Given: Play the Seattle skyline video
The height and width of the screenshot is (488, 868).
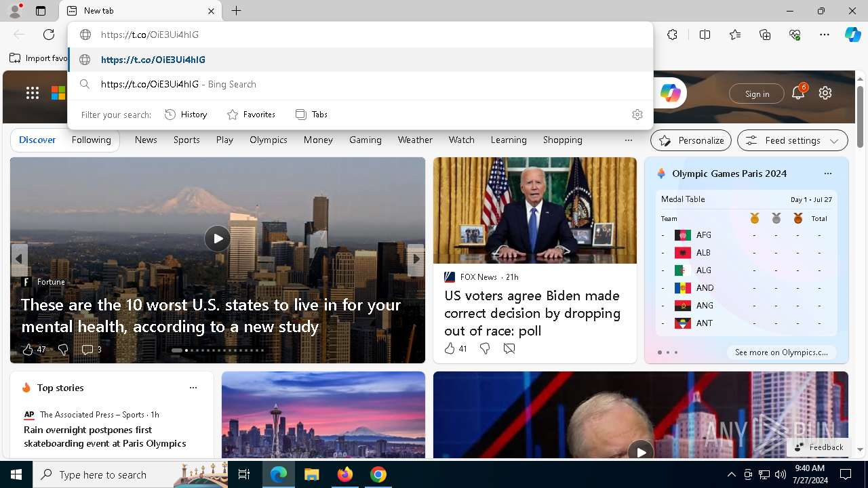Looking at the screenshot, I should [x=217, y=239].
